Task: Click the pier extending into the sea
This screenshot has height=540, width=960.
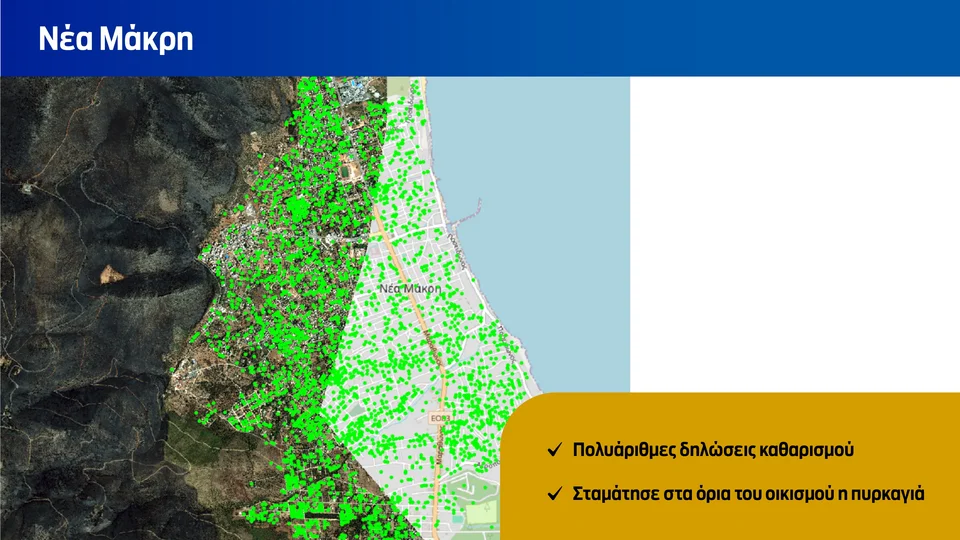Action: 465,211
